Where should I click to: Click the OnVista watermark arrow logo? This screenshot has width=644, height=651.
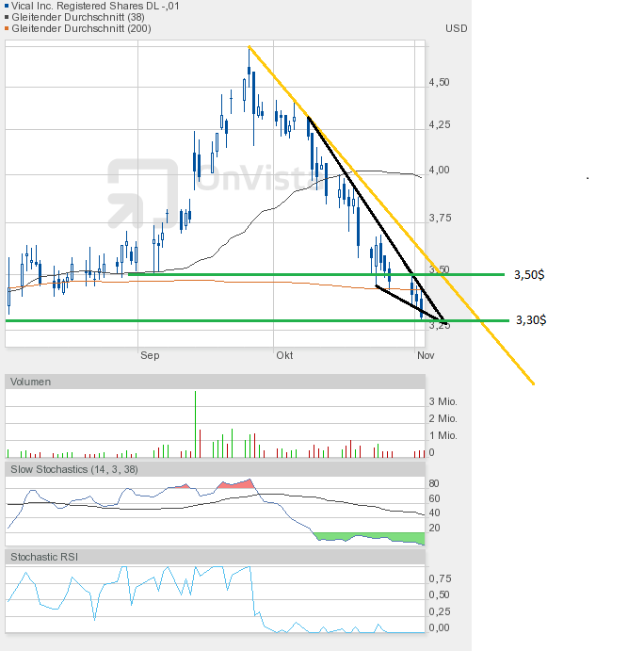point(142,193)
